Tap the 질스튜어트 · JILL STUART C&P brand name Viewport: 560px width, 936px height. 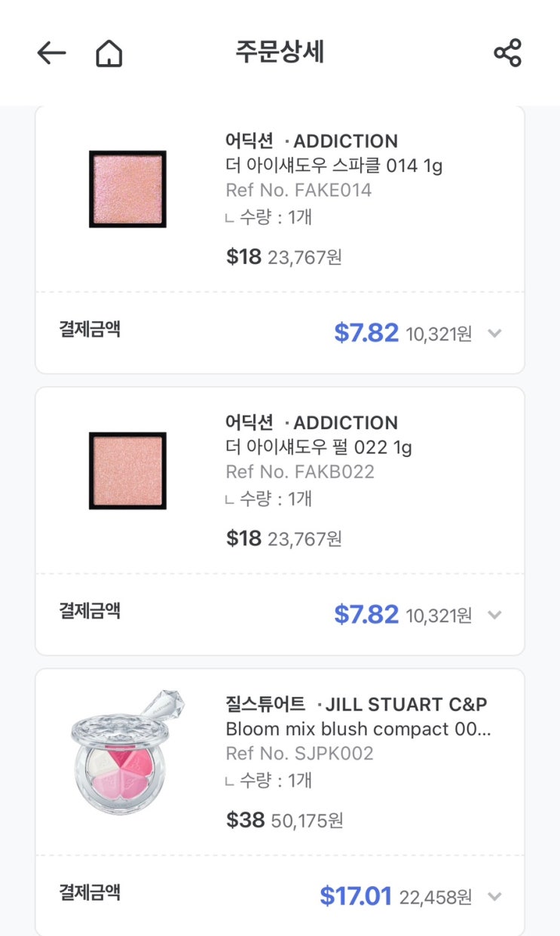pyautogui.click(x=357, y=704)
